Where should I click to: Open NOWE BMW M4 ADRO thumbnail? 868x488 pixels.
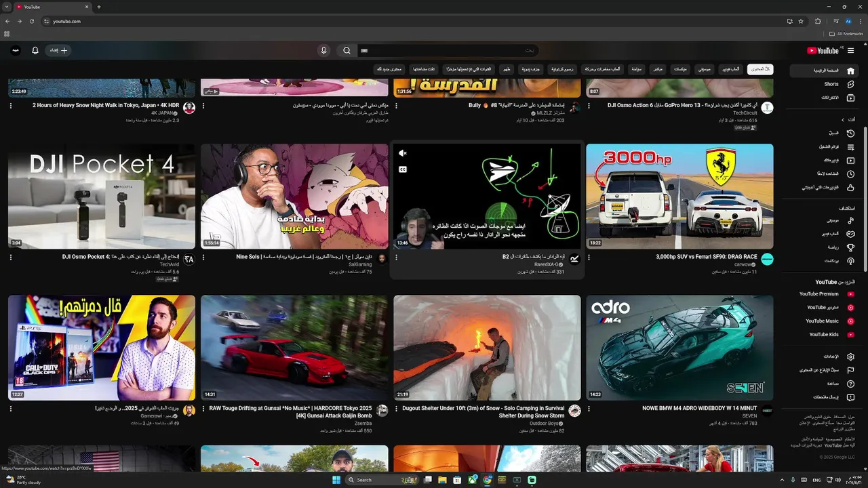[679, 347]
